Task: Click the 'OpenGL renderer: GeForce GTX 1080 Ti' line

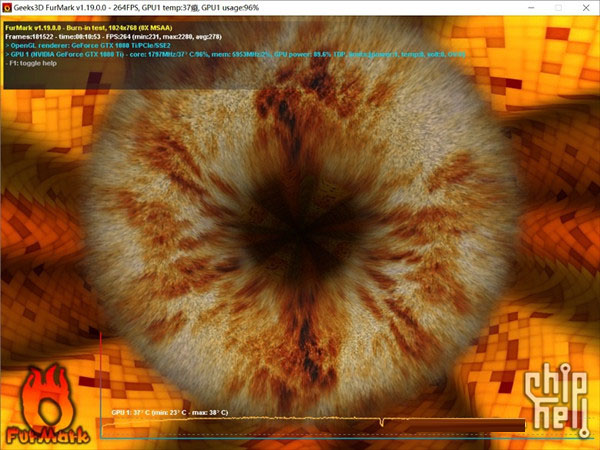Action: (x=88, y=46)
